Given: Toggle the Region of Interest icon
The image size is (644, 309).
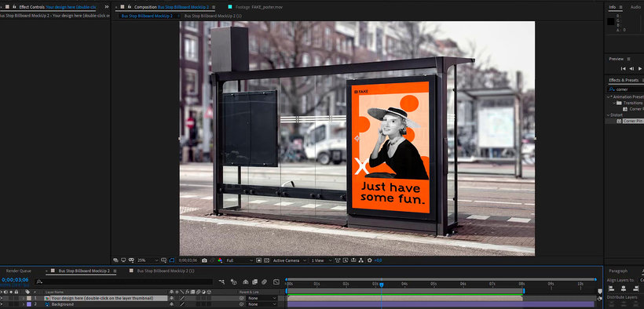Looking at the screenshot, I should click(258, 260).
